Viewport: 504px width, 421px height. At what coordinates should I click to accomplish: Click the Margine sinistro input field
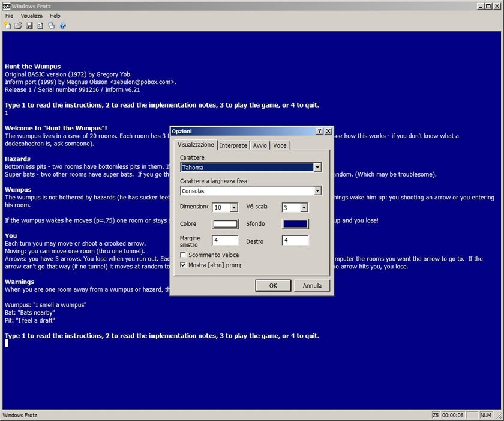pos(226,240)
